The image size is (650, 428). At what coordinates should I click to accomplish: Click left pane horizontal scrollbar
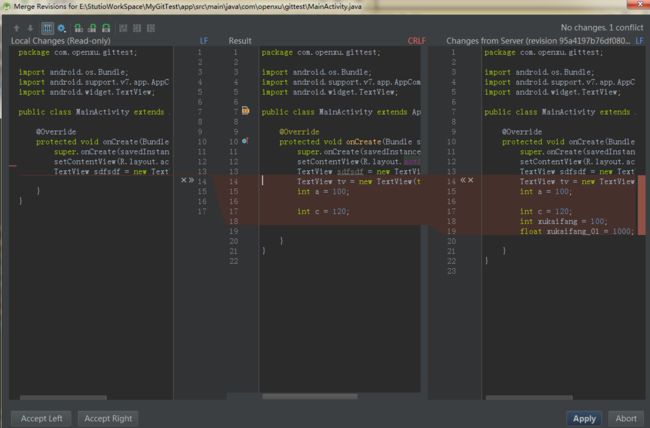pyautogui.click(x=63, y=397)
